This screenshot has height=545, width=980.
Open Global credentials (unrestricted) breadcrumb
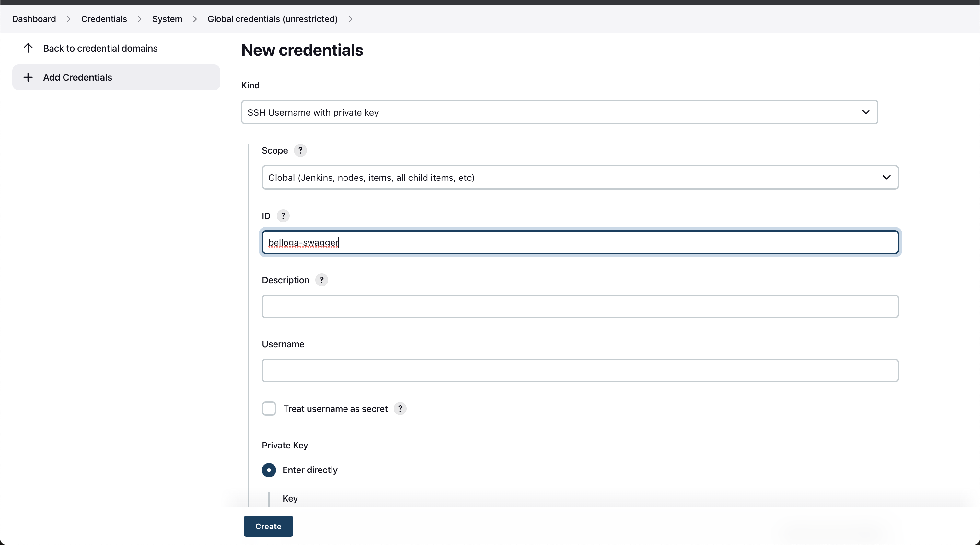point(273,19)
